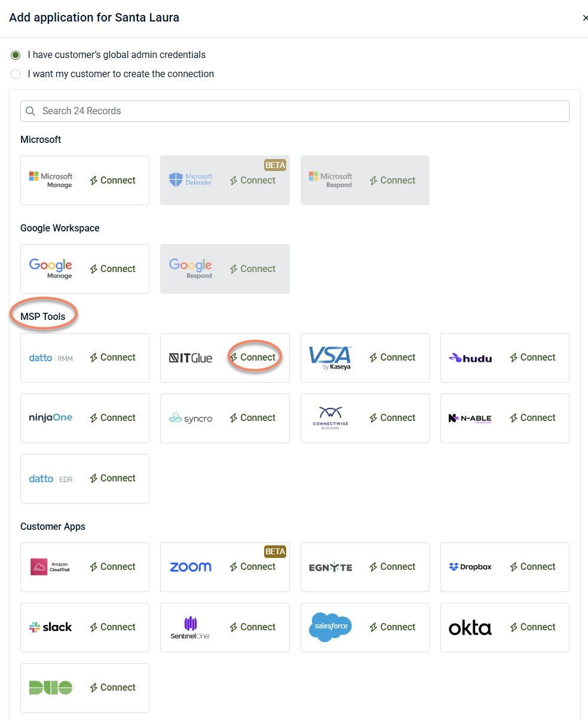The width and height of the screenshot is (588, 720).
Task: Connect the IT Glue application
Action: pos(253,358)
